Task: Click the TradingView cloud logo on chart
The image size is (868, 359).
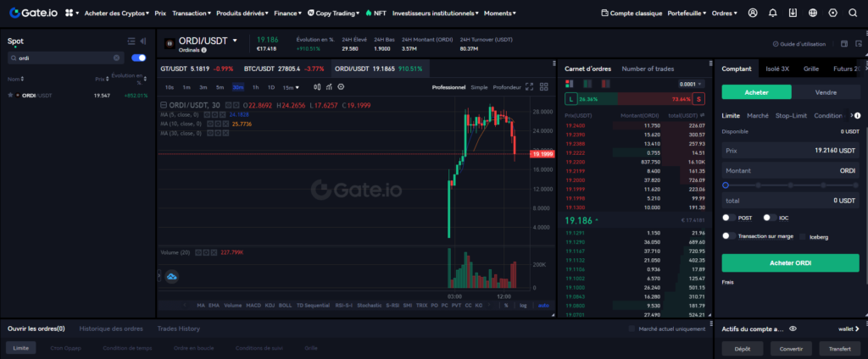Action: (x=171, y=276)
